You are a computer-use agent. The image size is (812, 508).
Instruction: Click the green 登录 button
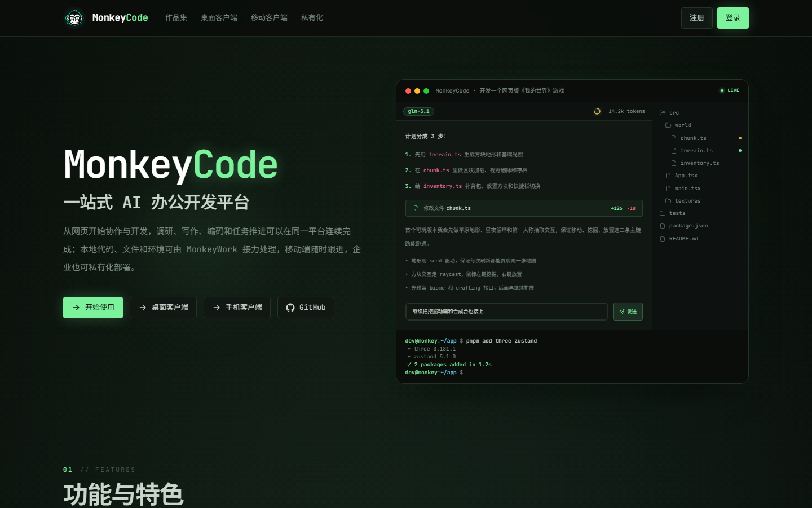click(733, 18)
